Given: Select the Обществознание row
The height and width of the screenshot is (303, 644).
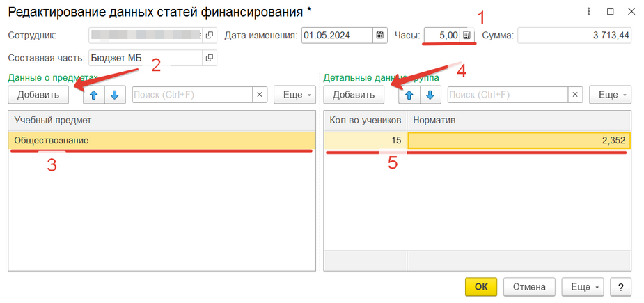Looking at the screenshot, I should (160, 141).
